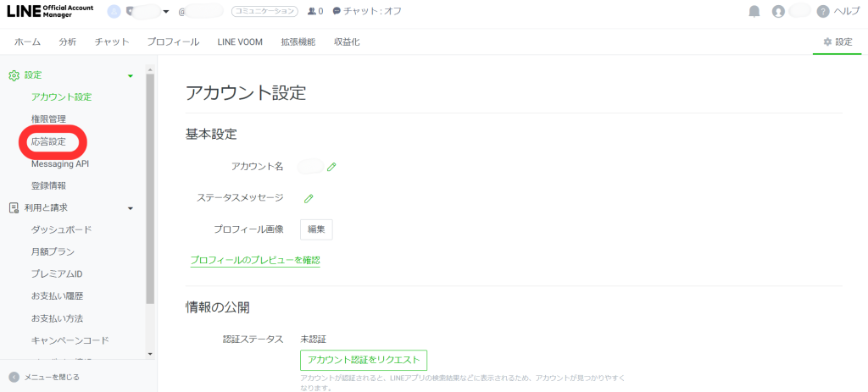This screenshot has height=392, width=868.
Task: Click the chat status bubble icon
Action: (x=337, y=11)
